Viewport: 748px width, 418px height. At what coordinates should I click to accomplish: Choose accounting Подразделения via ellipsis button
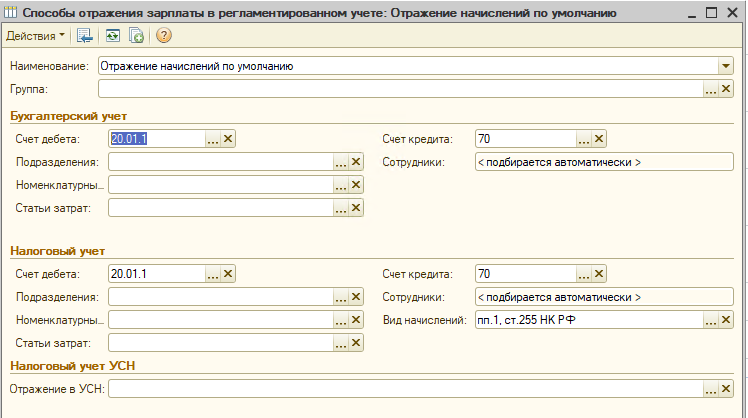340,162
